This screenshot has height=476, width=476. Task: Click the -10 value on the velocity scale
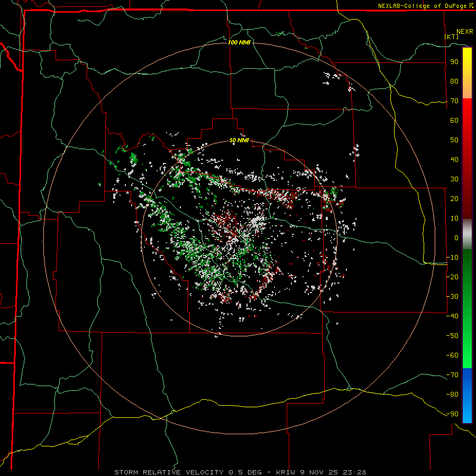pos(452,258)
